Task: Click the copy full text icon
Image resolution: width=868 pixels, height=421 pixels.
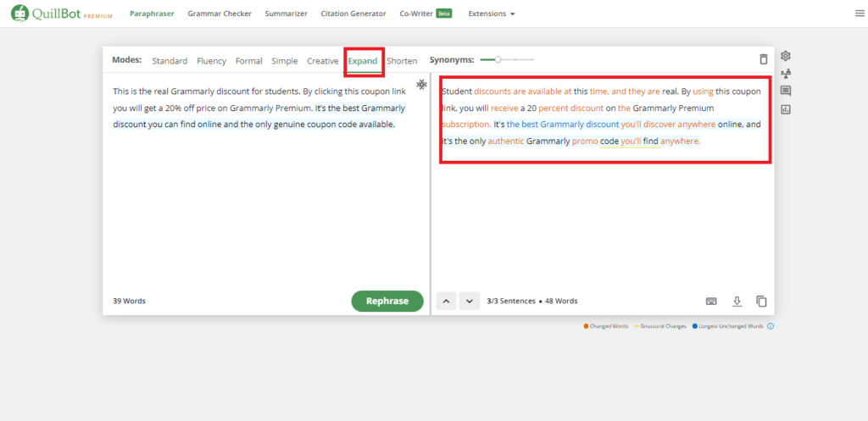Action: (762, 302)
